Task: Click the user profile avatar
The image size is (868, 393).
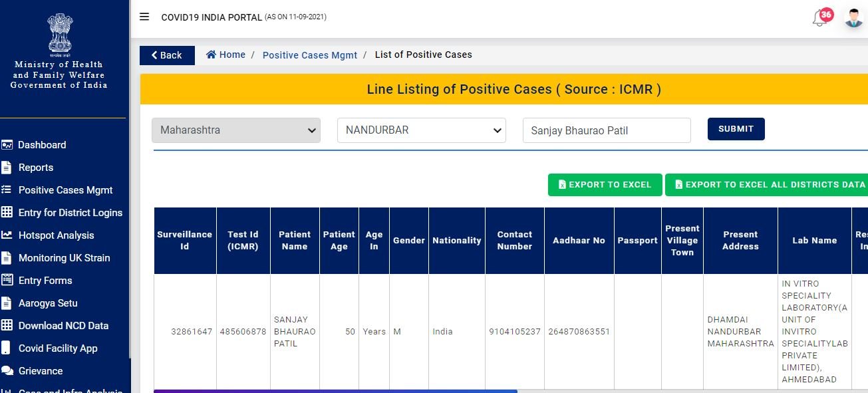Action: [853, 18]
